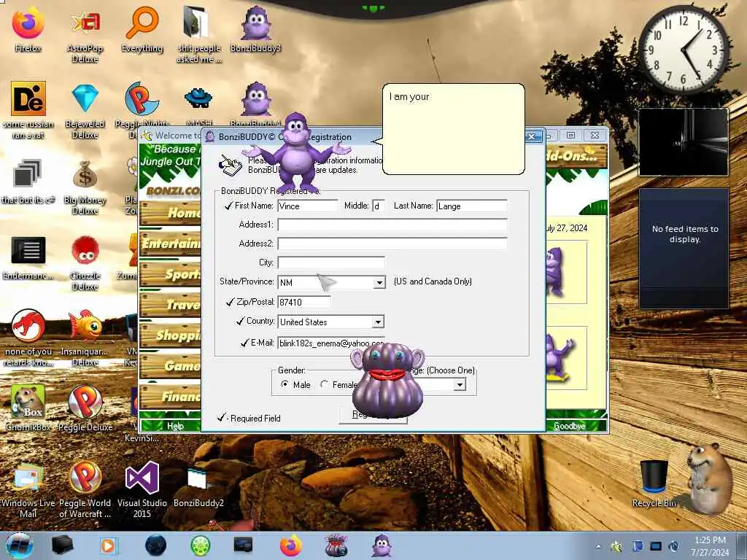The height and width of the screenshot is (560, 747).
Task: Open the 'some russian ran a rat' icon
Action: click(x=28, y=111)
